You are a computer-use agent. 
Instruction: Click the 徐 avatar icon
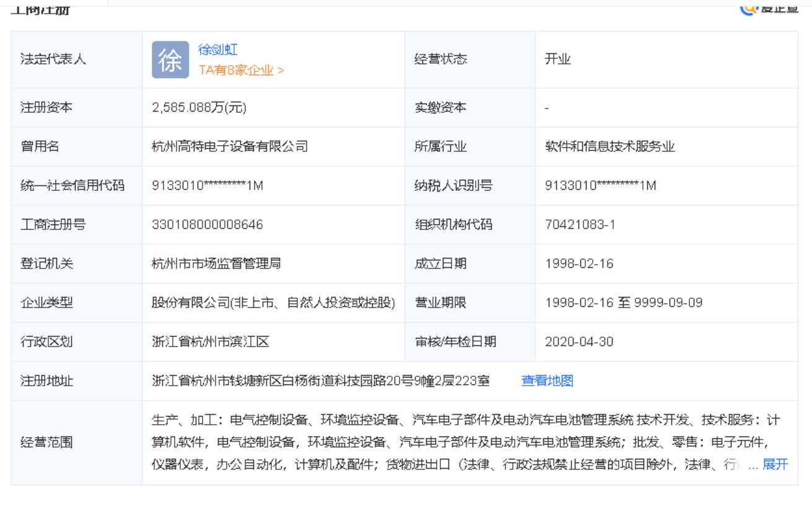click(x=170, y=60)
